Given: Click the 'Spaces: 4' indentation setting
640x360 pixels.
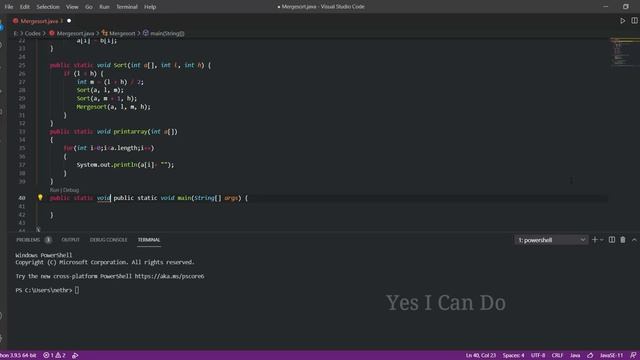Looking at the screenshot, I should (513, 356).
